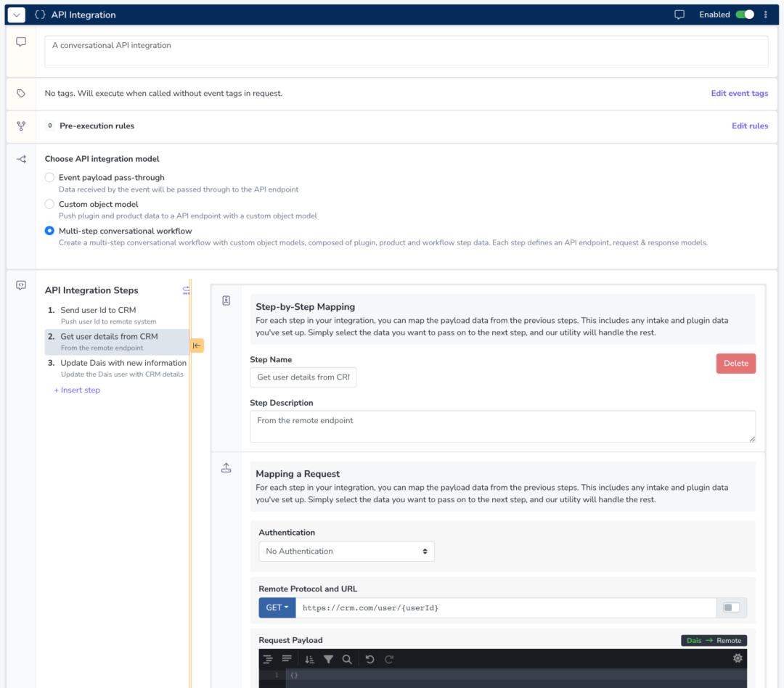
Task: Click the format JSON icon in payload editor
Action: pos(268,659)
